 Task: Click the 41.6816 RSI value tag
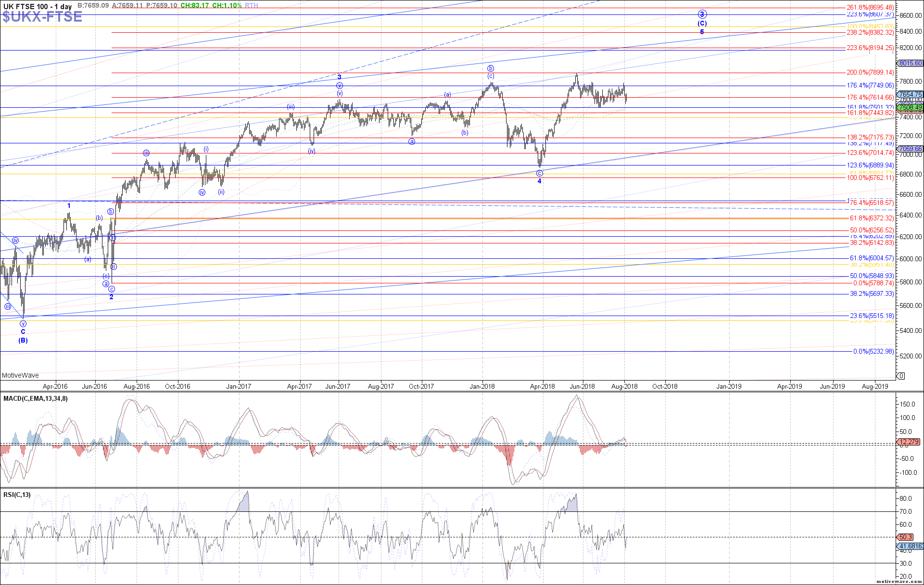click(911, 547)
